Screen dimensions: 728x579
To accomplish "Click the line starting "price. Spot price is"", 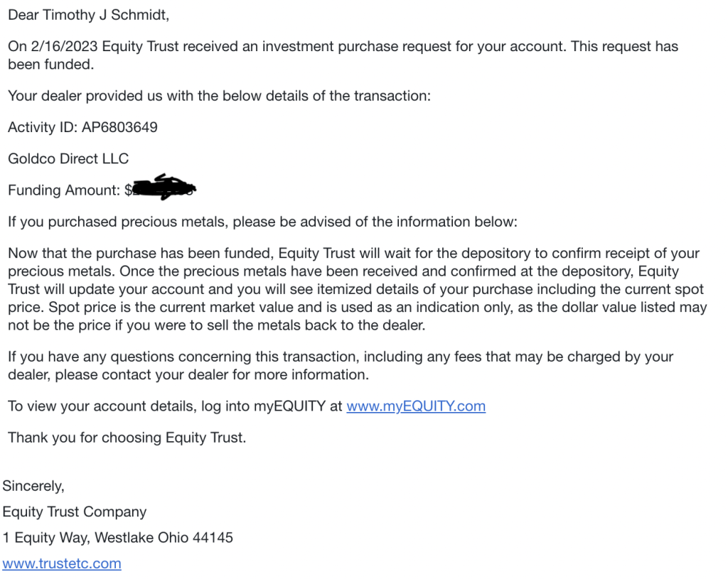I will pos(358,307).
